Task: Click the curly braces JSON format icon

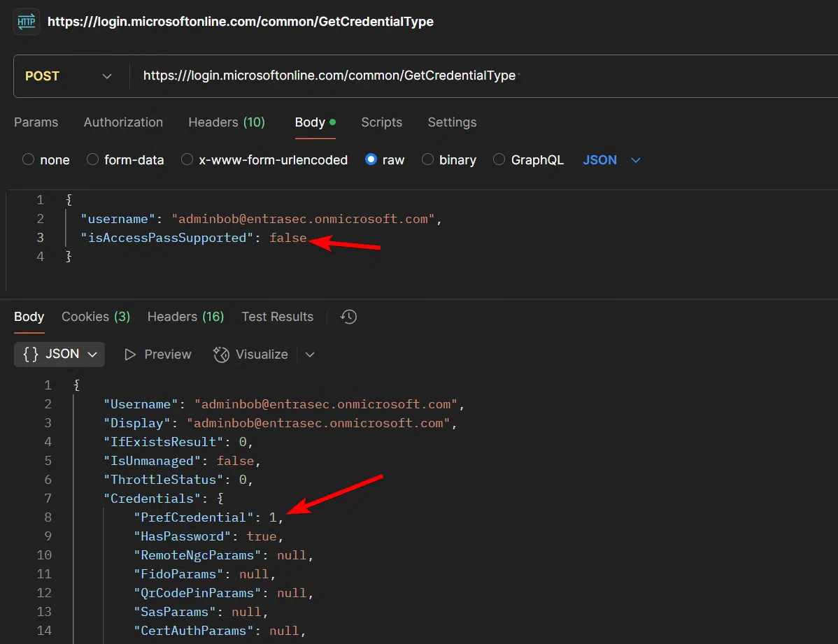Action: 31,355
